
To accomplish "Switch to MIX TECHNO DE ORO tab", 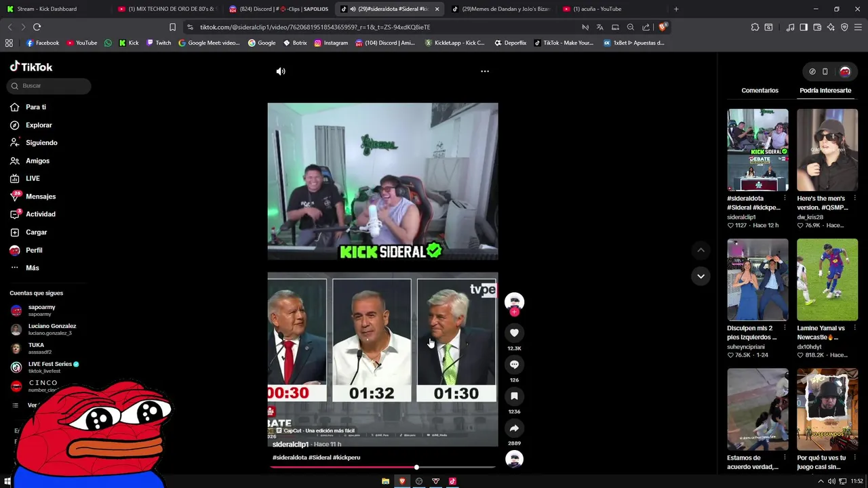I will [x=166, y=9].
